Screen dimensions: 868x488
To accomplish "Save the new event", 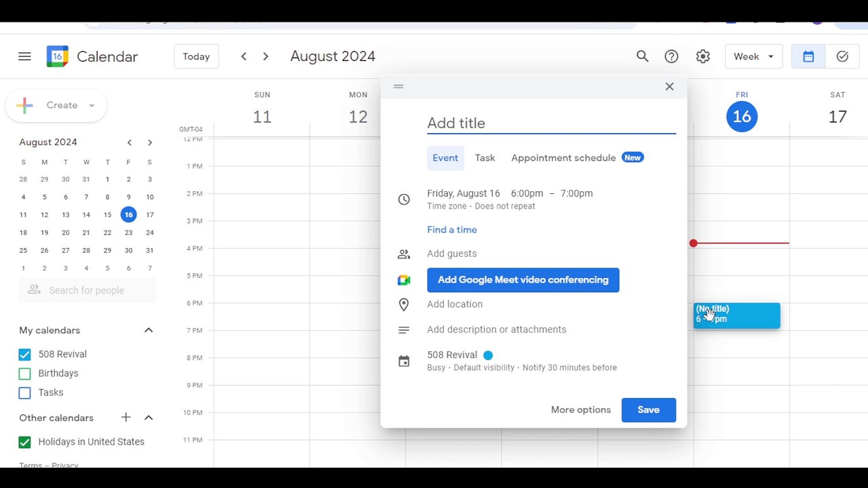I will (x=648, y=410).
